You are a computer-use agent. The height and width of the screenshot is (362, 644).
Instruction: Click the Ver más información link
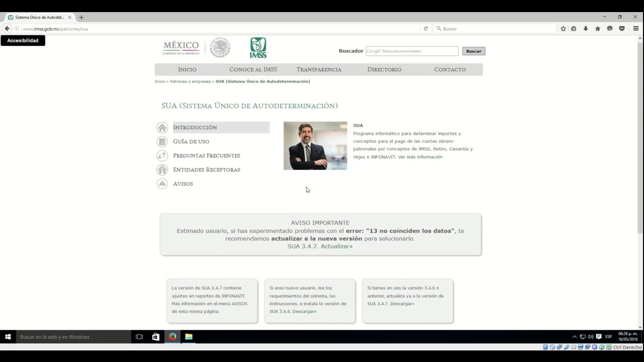point(420,157)
